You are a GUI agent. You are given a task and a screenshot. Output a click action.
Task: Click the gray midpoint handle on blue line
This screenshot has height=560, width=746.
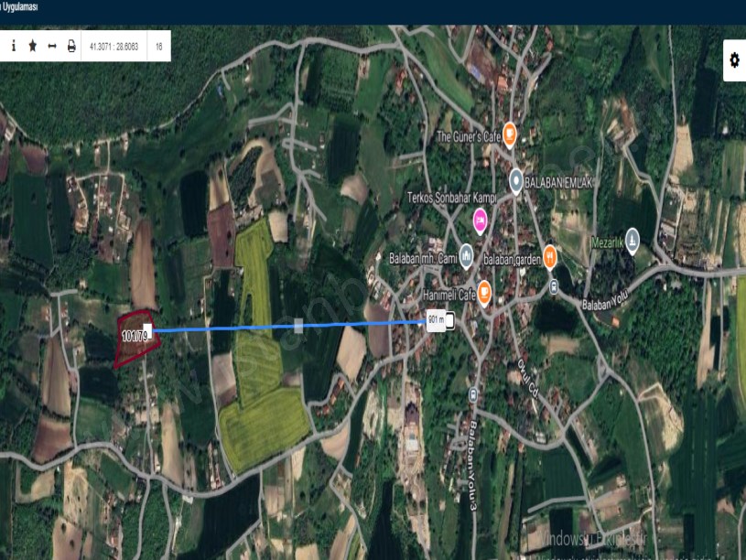pyautogui.click(x=298, y=325)
